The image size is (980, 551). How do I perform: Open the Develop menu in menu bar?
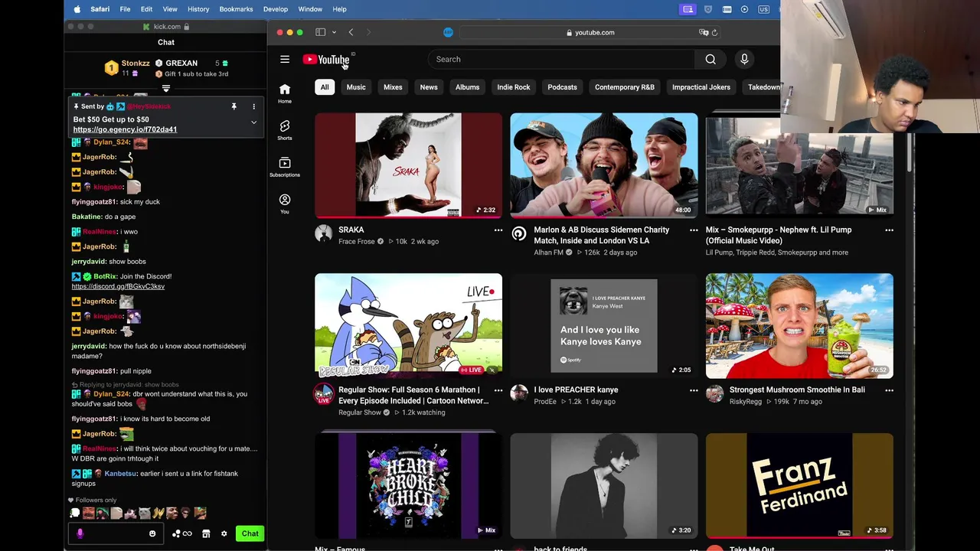(x=276, y=9)
